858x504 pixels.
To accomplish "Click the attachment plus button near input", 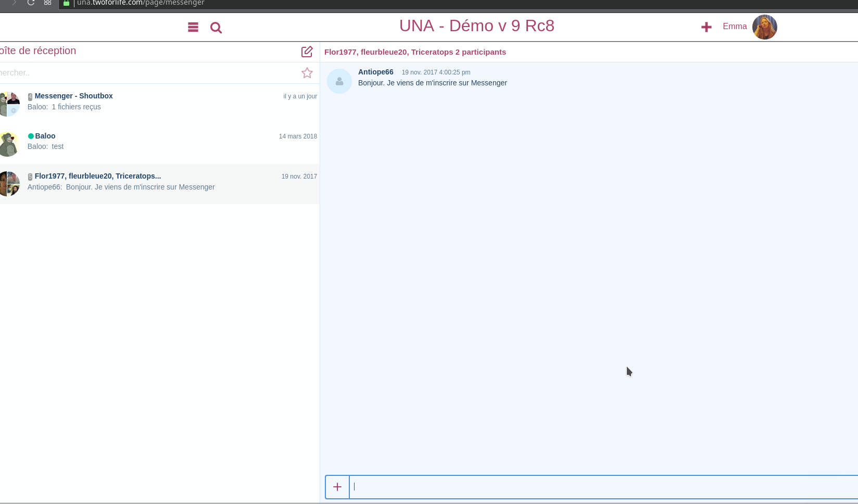I will (337, 487).
